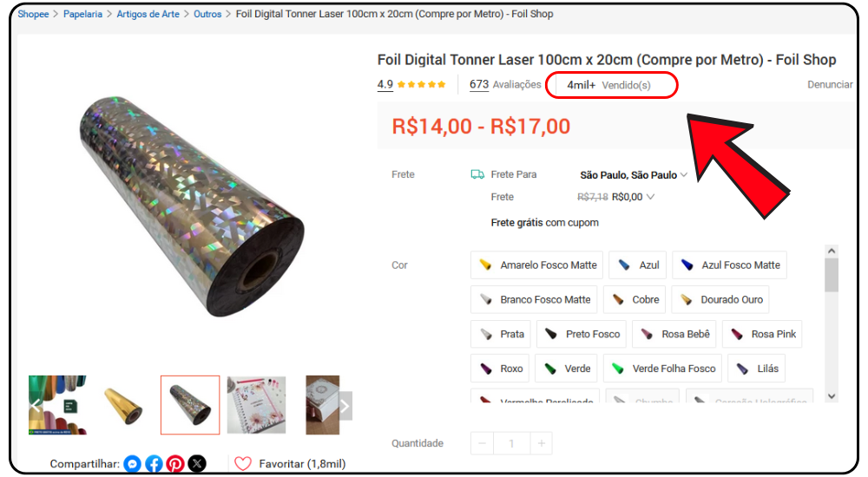This screenshot has height=477, width=868.
Task: Click the heart Favoritar icon
Action: 243,464
